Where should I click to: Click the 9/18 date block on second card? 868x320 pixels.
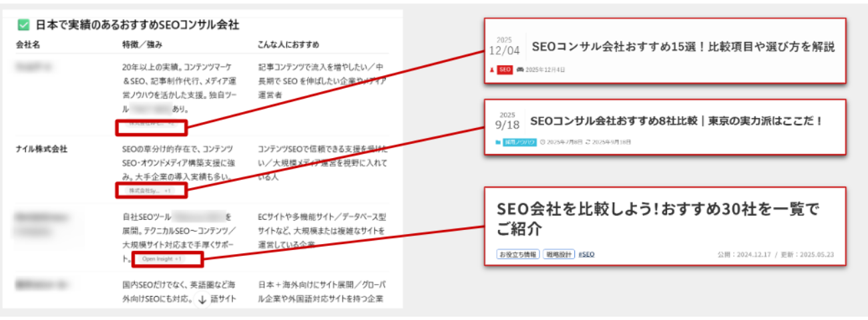pyautogui.click(x=507, y=120)
